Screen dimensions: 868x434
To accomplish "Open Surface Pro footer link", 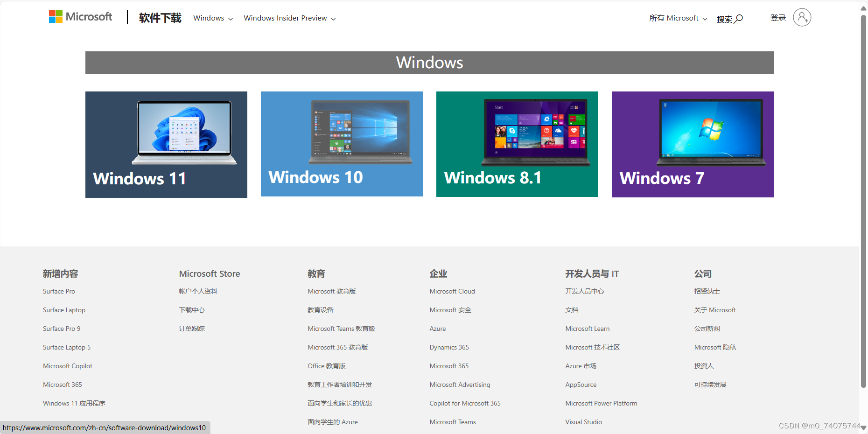I will coord(59,291).
